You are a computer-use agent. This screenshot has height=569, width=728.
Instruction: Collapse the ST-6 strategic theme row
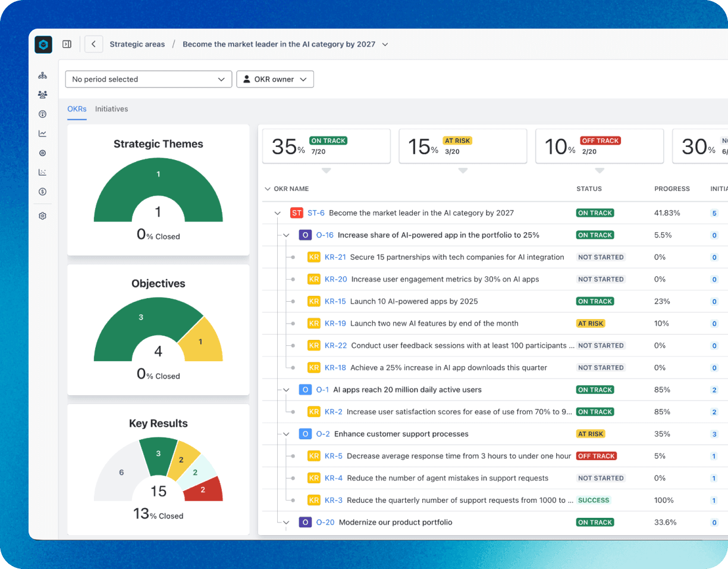[277, 213]
